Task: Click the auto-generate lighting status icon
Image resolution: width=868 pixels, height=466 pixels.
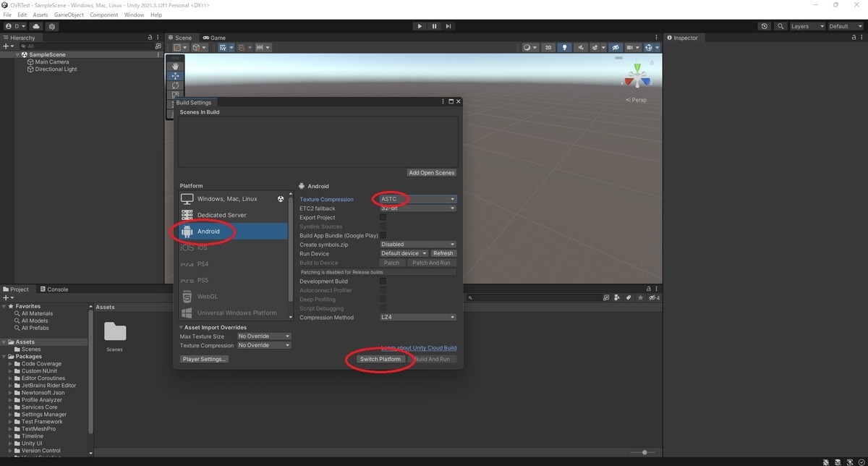Action: [x=848, y=461]
